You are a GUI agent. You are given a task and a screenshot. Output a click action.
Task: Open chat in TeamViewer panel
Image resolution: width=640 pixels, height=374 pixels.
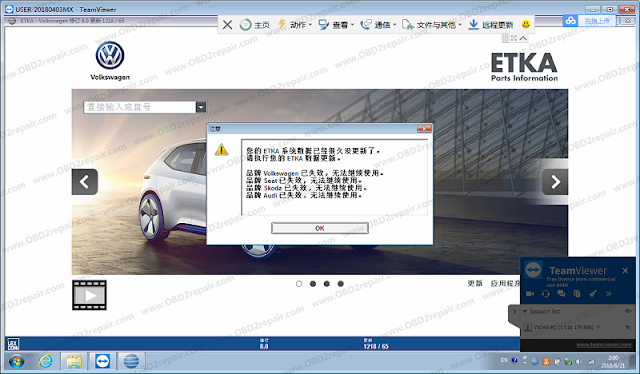[561, 294]
